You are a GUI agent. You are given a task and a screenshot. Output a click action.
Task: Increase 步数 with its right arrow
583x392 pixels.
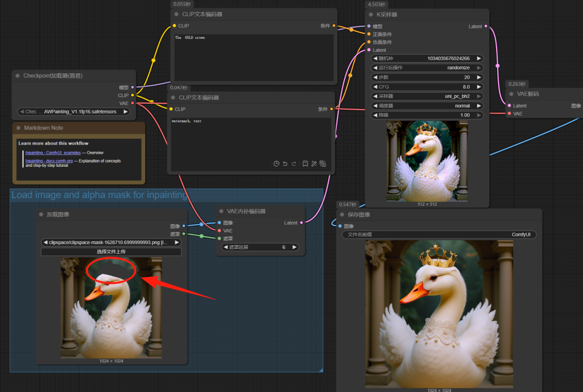click(478, 77)
